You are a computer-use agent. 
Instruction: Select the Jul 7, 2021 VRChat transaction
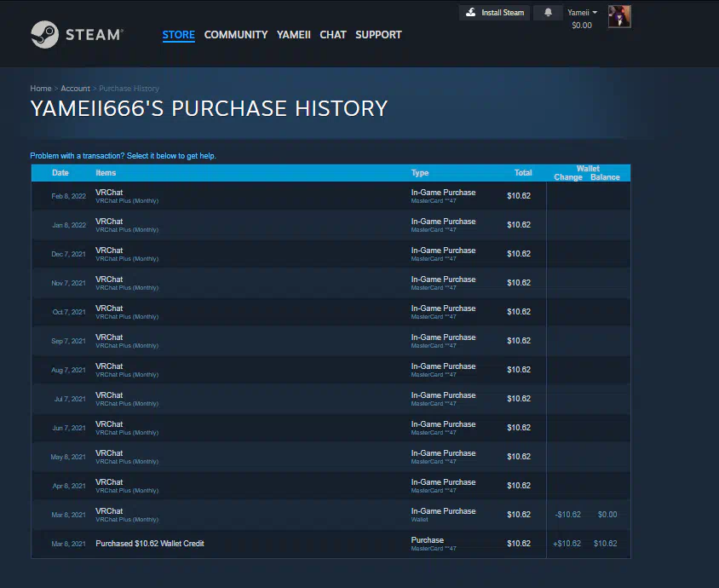[x=331, y=399]
